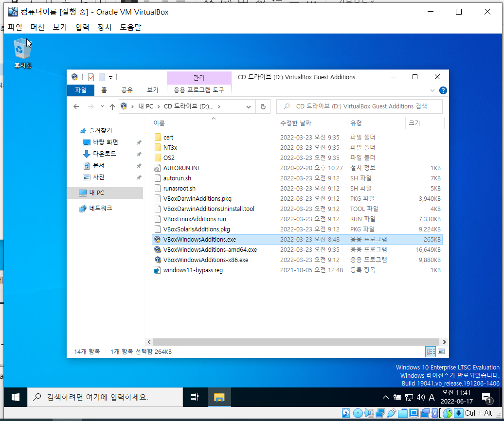The image size is (504, 421).
Task: Open VirtualBox 도움말 menu
Action: point(130,27)
